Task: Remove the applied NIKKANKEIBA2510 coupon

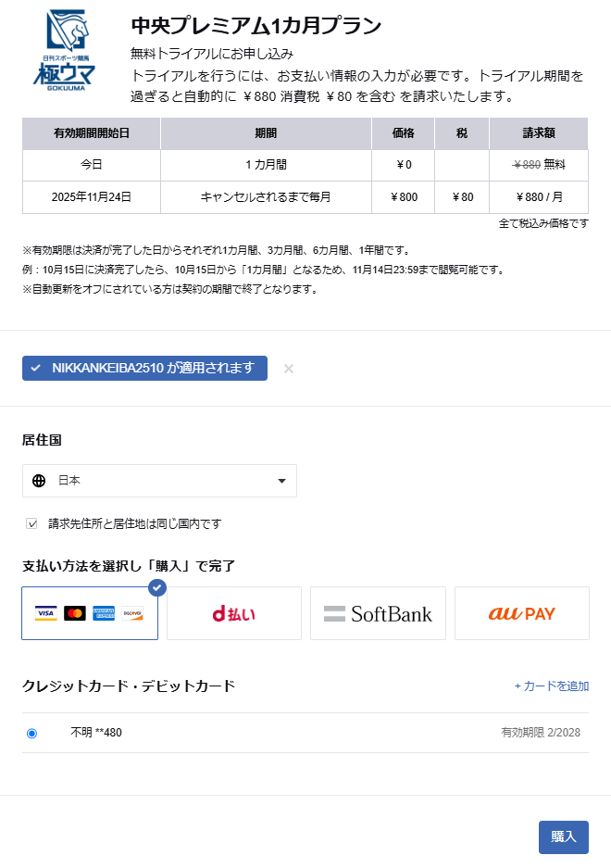Action: tap(289, 369)
